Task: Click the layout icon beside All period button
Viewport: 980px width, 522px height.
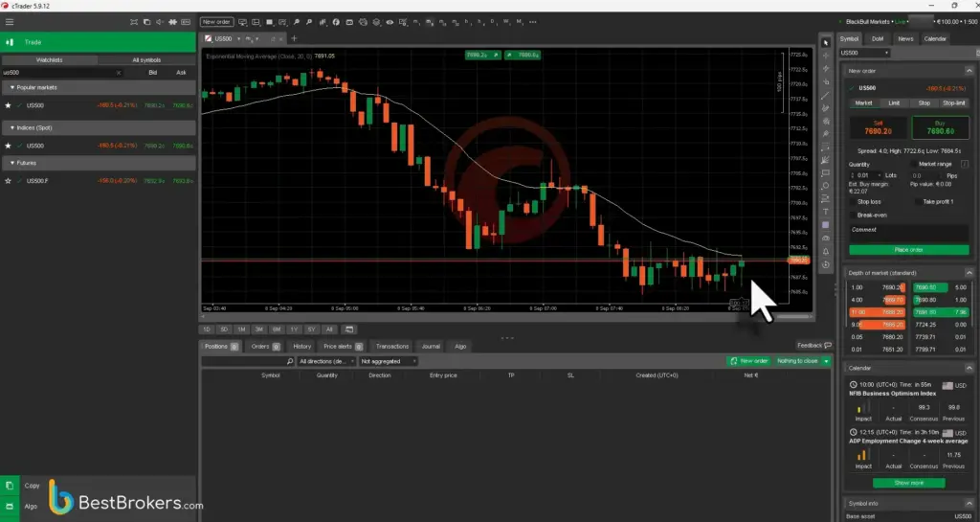Action: [349, 329]
